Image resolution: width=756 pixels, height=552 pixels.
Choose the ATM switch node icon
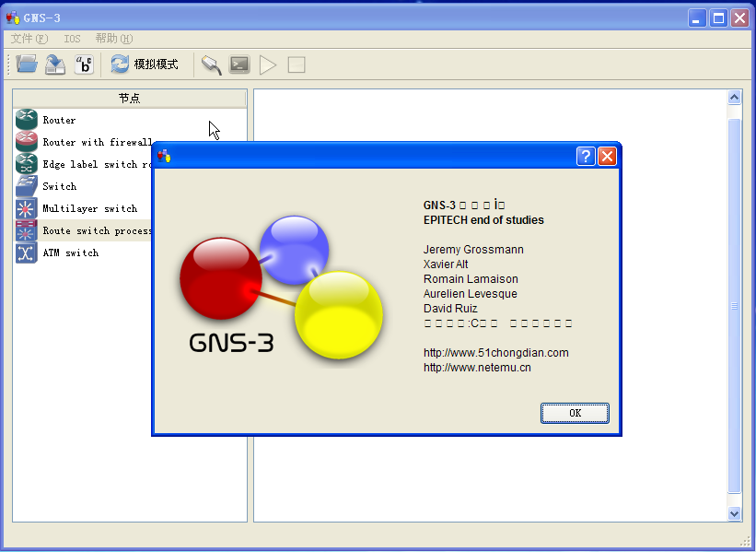pyautogui.click(x=25, y=253)
